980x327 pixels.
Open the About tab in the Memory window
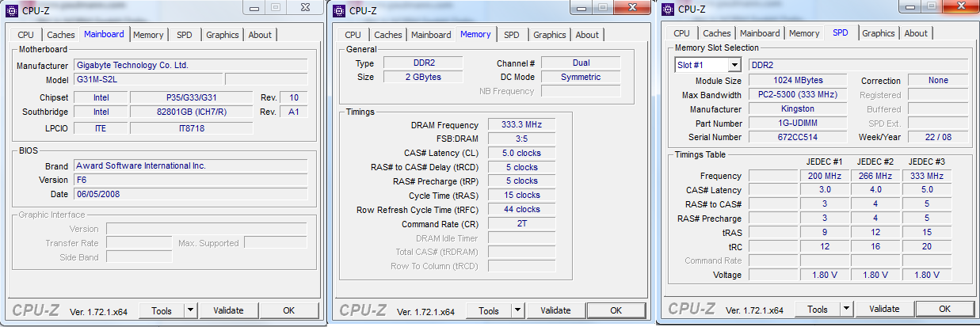(x=587, y=35)
